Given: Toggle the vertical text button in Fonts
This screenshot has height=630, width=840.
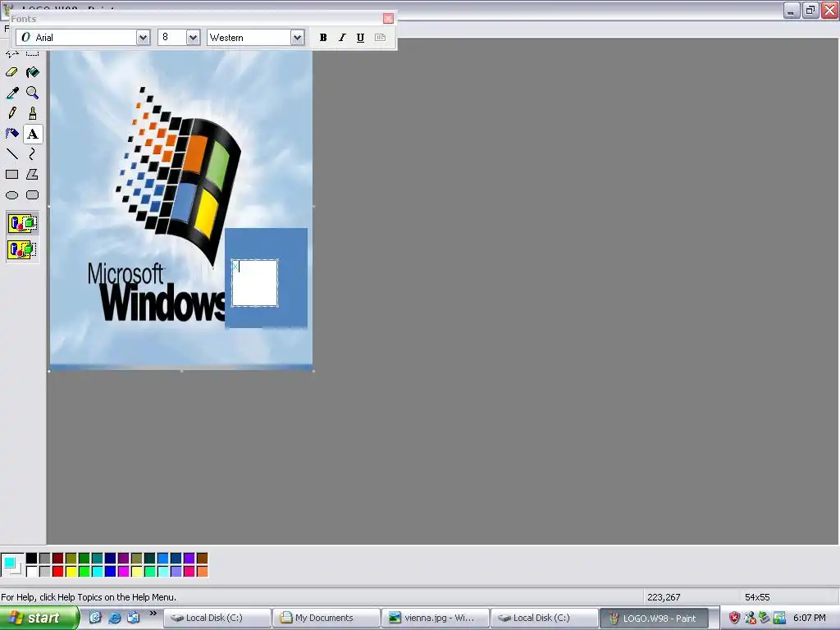Looking at the screenshot, I should [x=380, y=38].
